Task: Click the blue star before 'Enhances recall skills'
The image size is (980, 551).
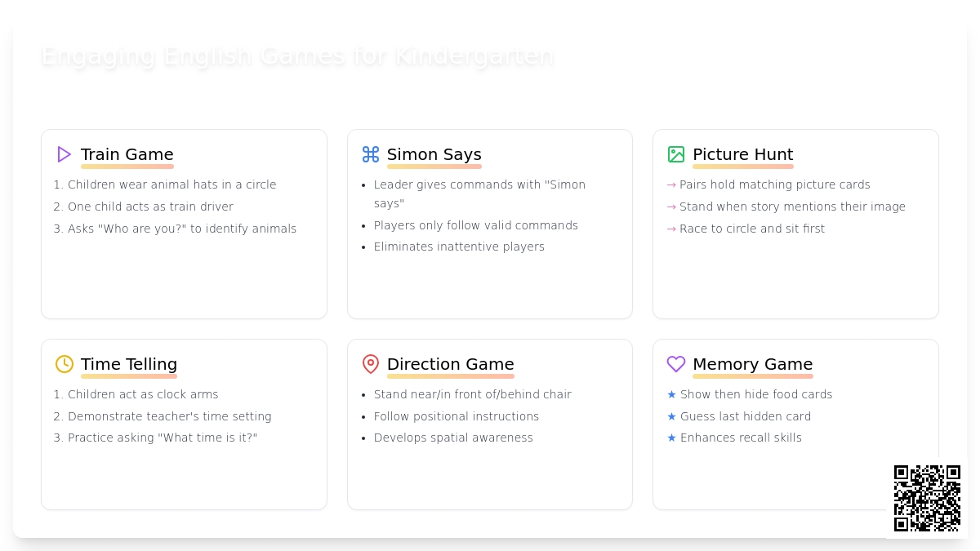Action: point(671,438)
